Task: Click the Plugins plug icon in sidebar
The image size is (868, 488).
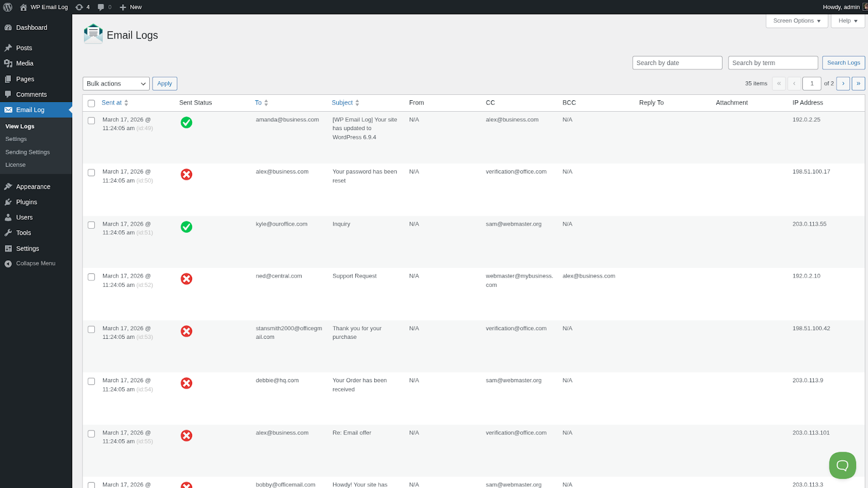Action: pos(9,202)
